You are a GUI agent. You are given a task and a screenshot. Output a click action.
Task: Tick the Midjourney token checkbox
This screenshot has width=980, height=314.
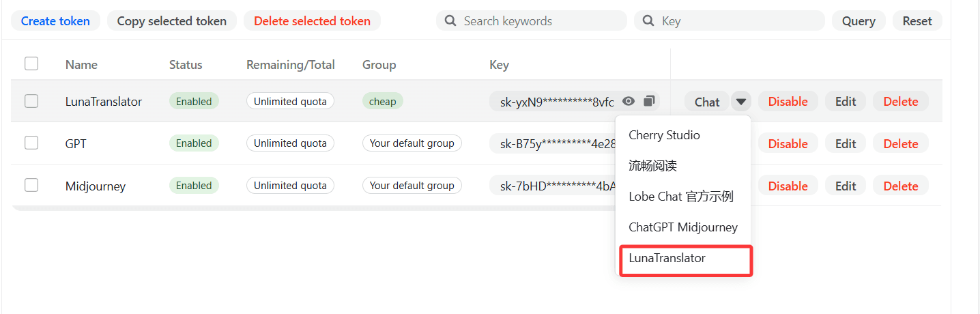(31, 185)
